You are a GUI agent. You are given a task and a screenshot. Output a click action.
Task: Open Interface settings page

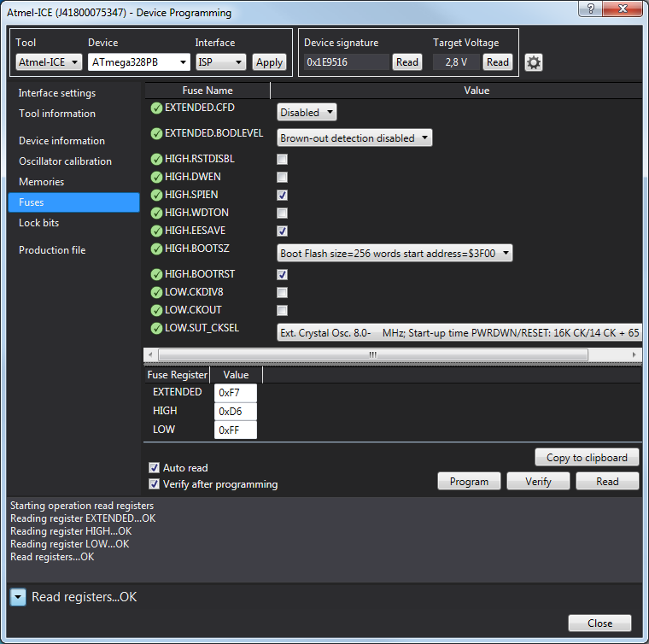[x=57, y=93]
